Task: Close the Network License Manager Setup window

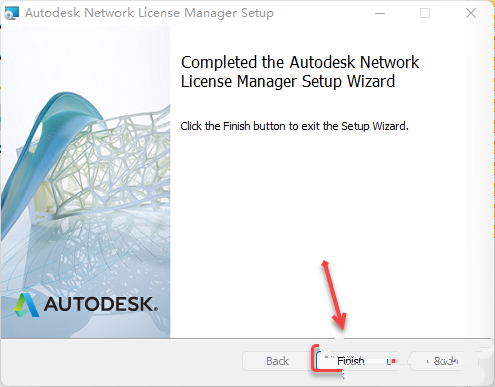Action: coord(471,13)
